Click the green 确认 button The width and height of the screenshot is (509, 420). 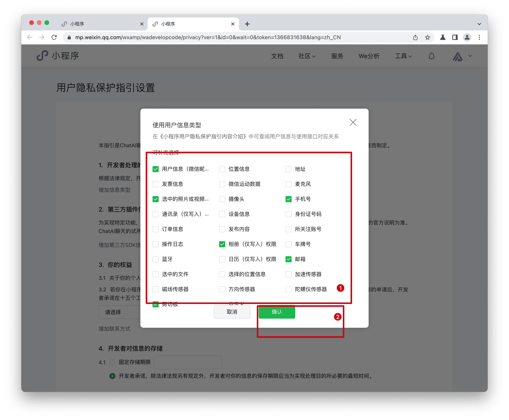(277, 312)
